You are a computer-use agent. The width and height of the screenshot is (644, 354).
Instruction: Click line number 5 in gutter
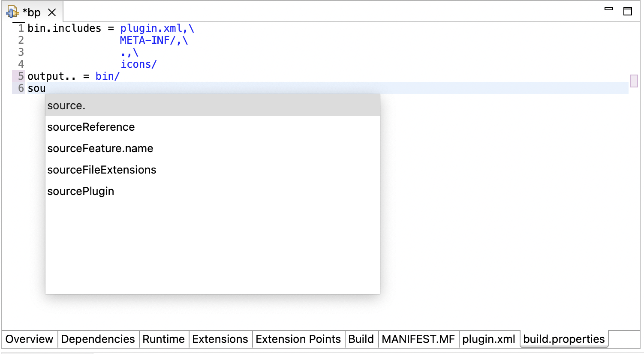point(21,76)
